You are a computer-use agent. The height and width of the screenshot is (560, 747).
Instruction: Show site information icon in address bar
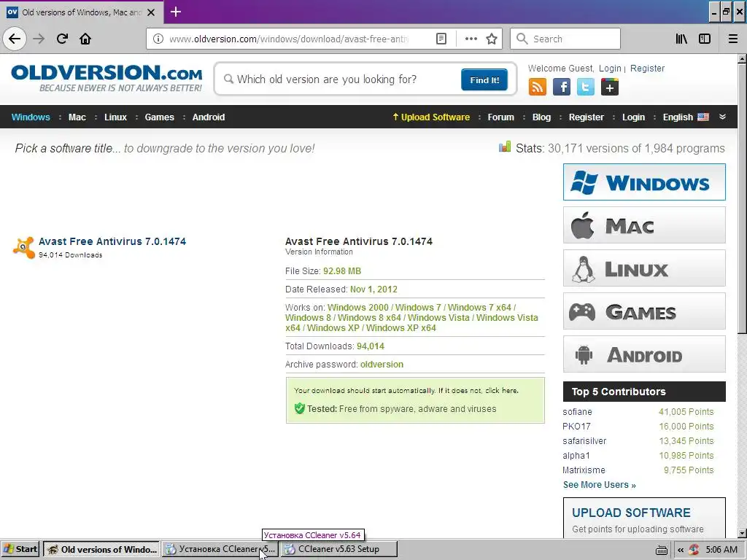pos(158,39)
